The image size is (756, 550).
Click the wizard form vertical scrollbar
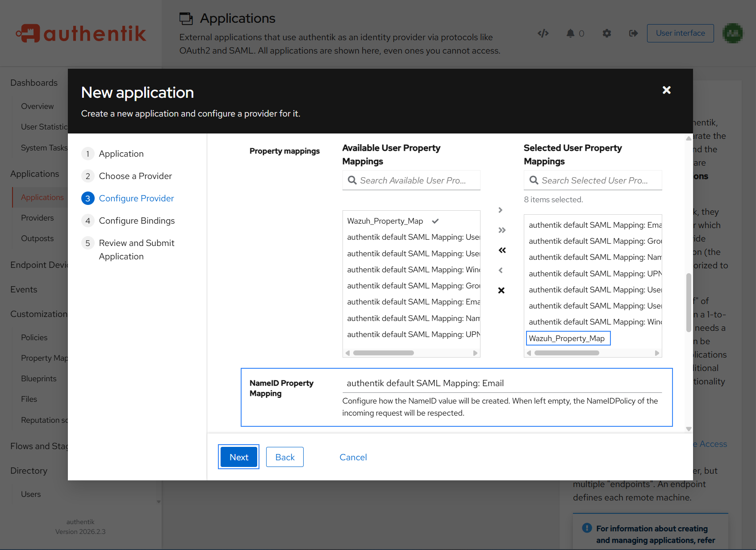689,303
